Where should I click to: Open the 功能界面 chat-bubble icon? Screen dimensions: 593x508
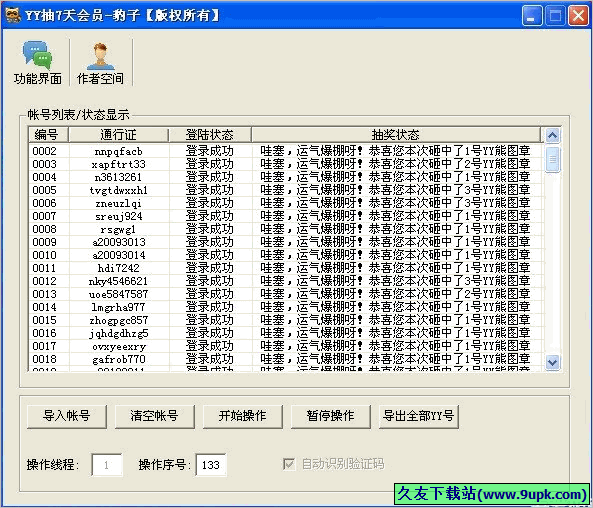[x=37, y=56]
